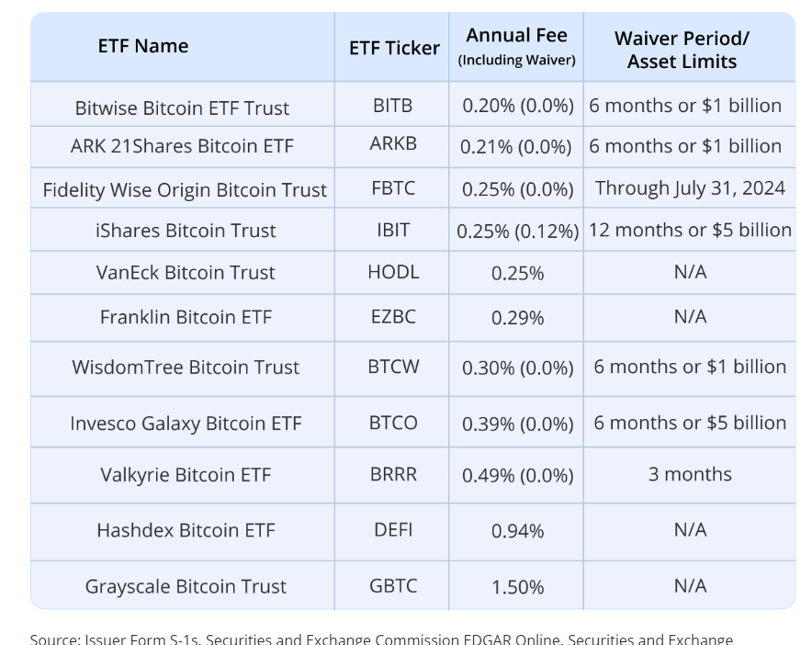Click the Annual Fee column header
Image resolution: width=812 pixels, height=645 pixels.
click(x=516, y=46)
